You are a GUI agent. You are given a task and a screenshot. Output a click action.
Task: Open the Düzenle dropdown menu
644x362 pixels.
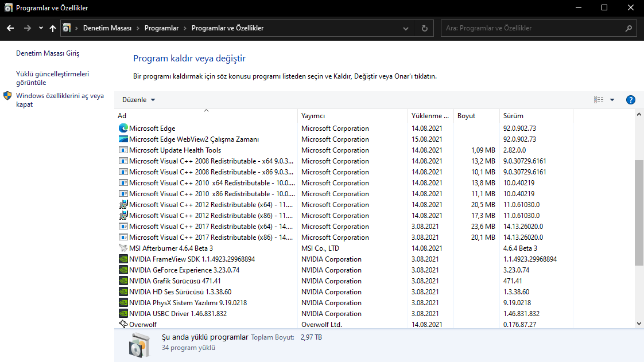[138, 100]
